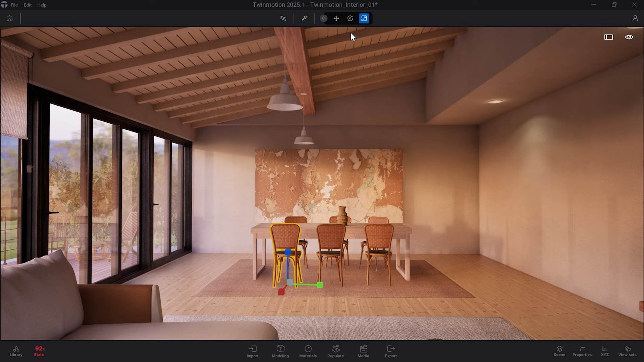
Task: Open the File menu
Action: click(x=14, y=5)
